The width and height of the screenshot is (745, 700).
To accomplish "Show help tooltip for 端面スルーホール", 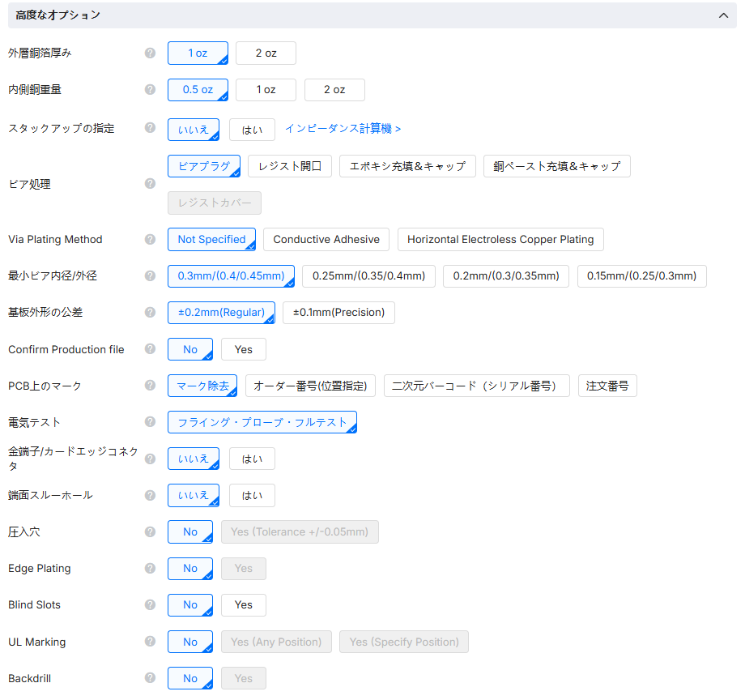I will [x=150, y=495].
